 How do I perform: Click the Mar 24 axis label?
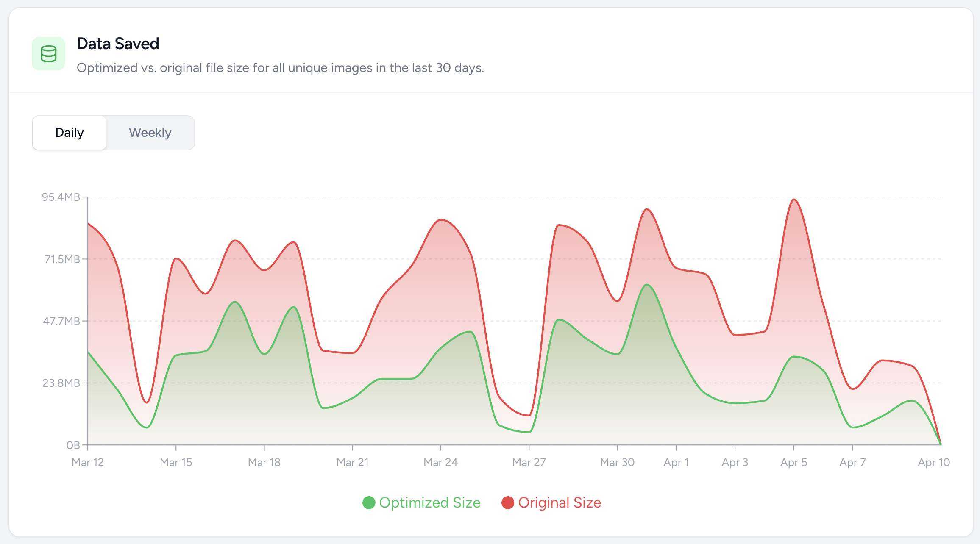tap(441, 462)
